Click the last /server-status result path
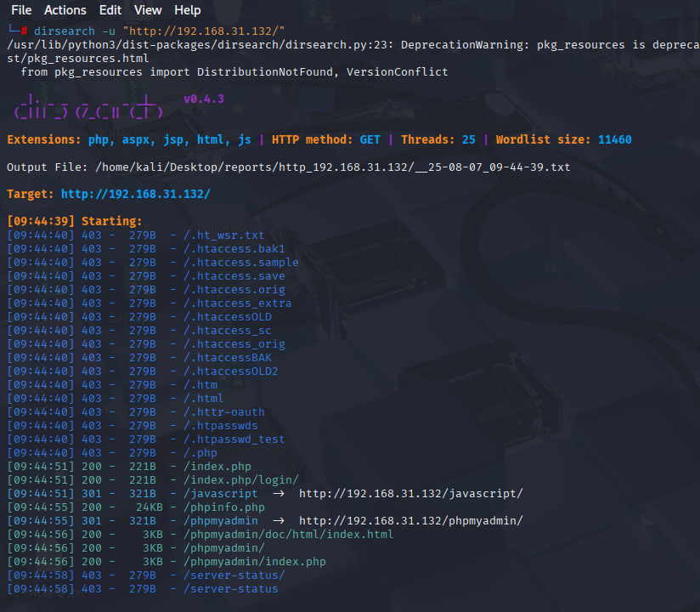 [x=231, y=589]
